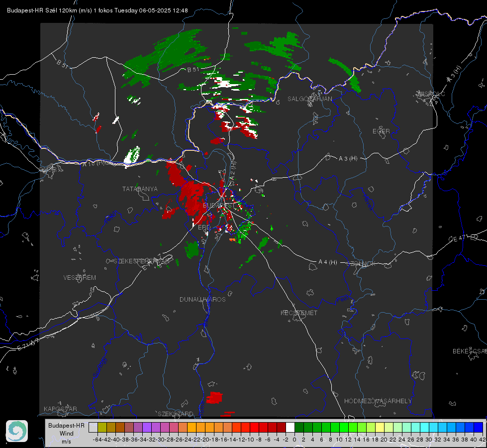Select the dark green swatch above 0
Screen dimensions: 487x448
(299, 428)
